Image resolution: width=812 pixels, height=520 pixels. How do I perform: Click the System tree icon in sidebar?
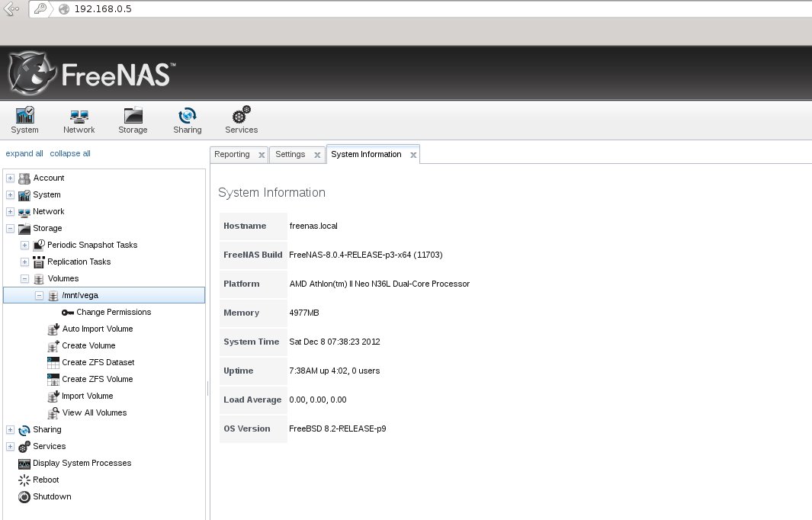coord(24,195)
